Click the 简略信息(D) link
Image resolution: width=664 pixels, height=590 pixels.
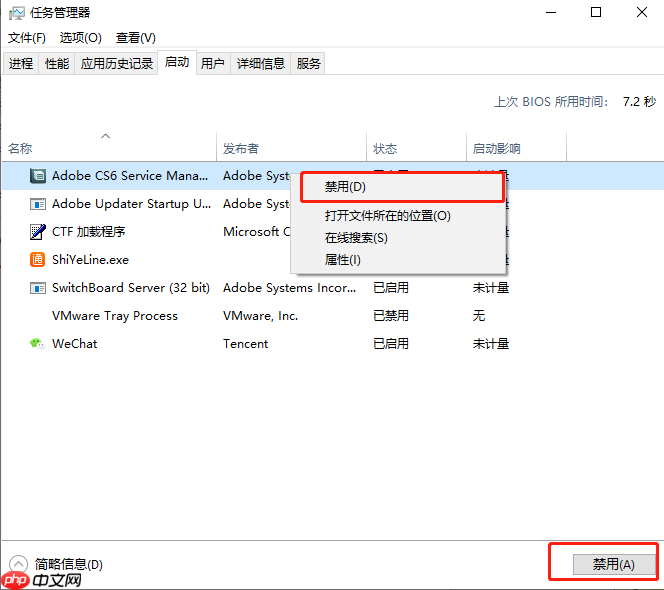[69, 564]
